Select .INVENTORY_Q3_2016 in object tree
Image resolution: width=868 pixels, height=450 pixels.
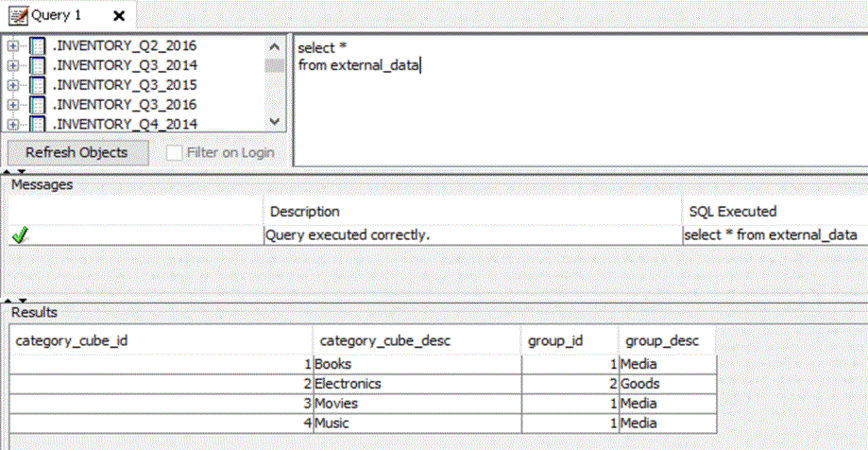tap(125, 105)
